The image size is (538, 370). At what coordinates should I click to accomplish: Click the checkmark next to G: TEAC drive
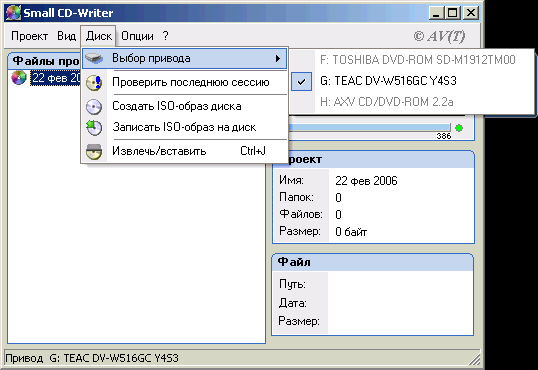(x=302, y=82)
